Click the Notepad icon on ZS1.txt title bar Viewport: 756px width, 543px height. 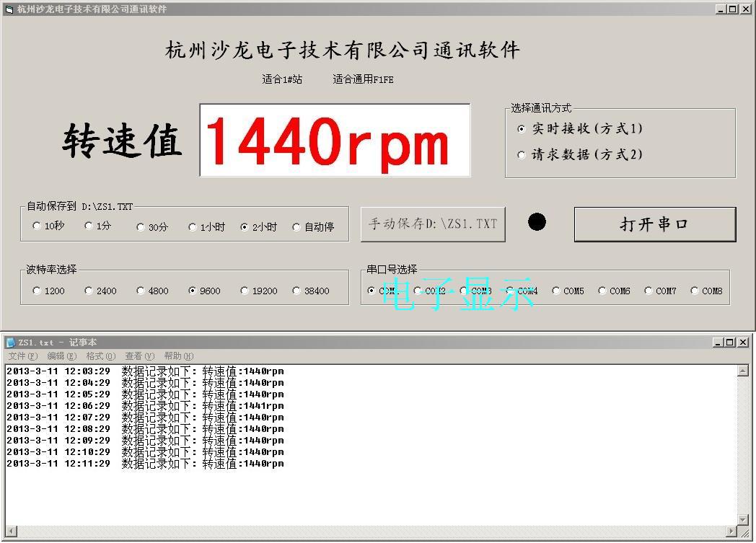8,342
